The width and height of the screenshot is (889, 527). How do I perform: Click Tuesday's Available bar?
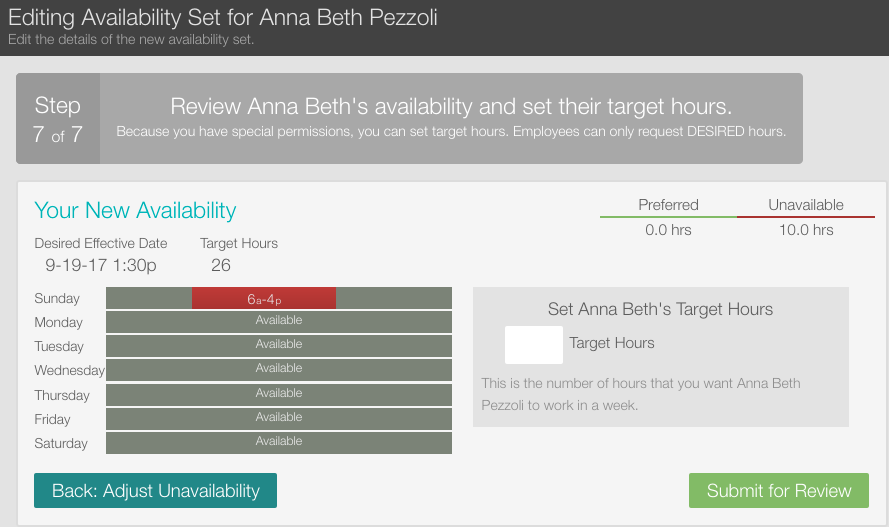(279, 346)
